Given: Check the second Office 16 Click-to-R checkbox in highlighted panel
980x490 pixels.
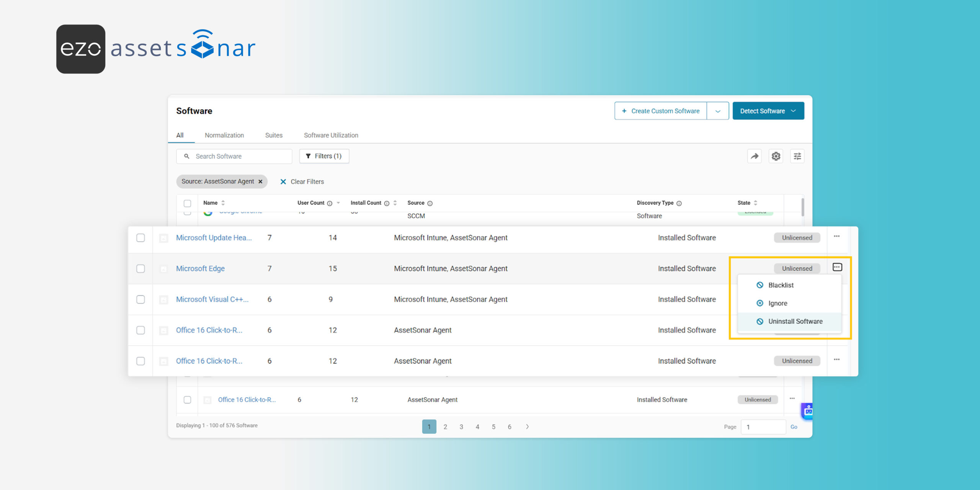Looking at the screenshot, I should point(140,361).
